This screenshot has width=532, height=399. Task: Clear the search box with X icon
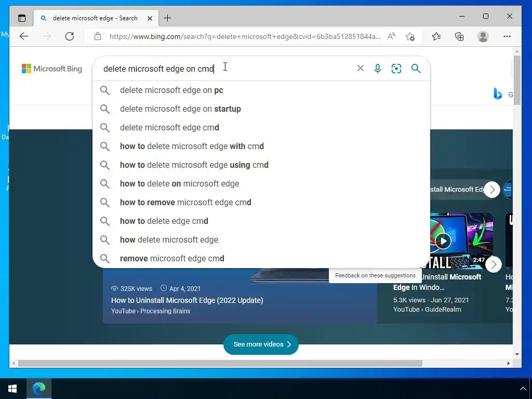[x=361, y=68]
